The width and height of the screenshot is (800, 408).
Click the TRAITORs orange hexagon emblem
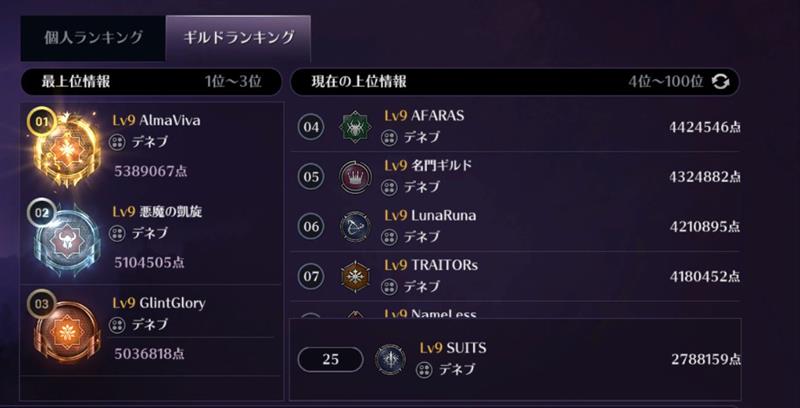[x=355, y=276]
